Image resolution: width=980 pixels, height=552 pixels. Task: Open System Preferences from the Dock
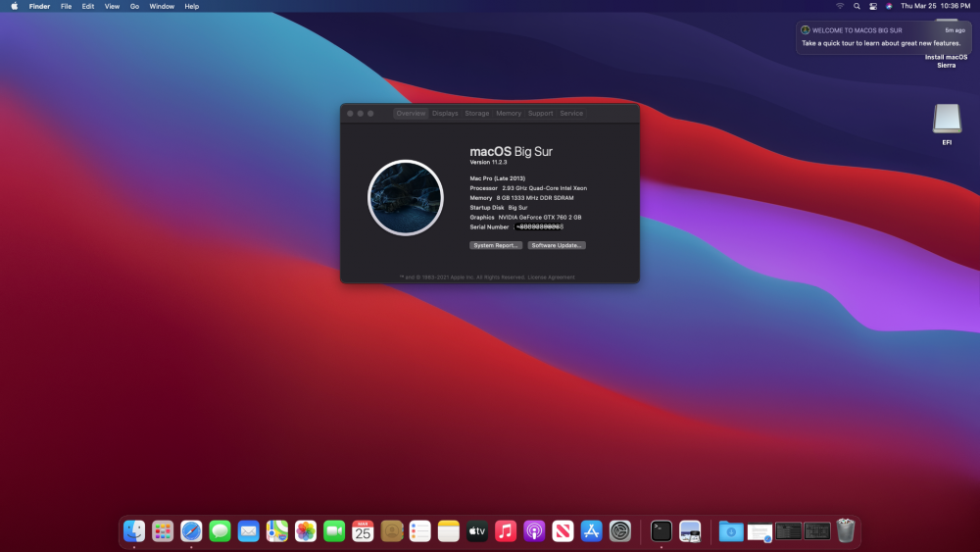[620, 531]
